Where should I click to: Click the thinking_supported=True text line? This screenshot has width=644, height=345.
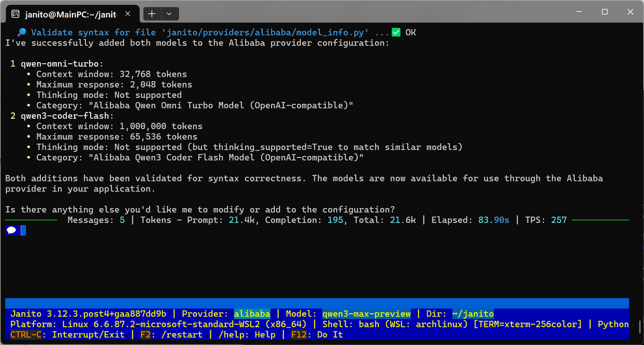click(250, 147)
